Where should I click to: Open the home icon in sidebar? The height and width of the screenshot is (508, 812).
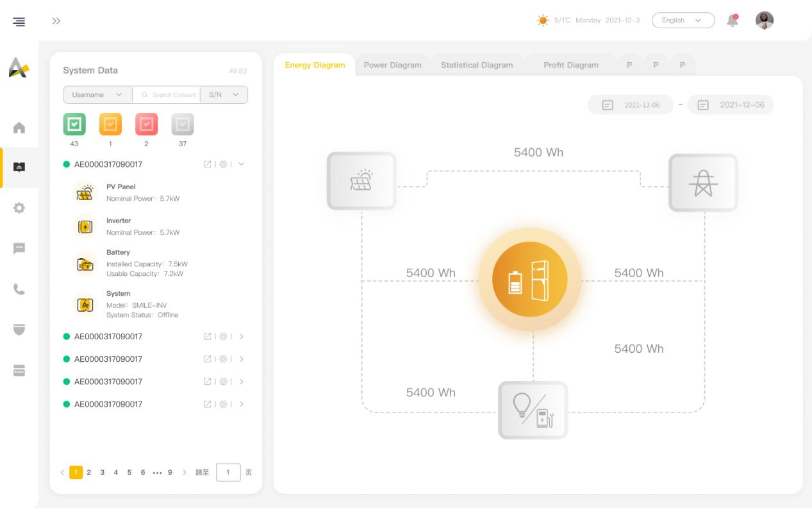click(x=19, y=128)
